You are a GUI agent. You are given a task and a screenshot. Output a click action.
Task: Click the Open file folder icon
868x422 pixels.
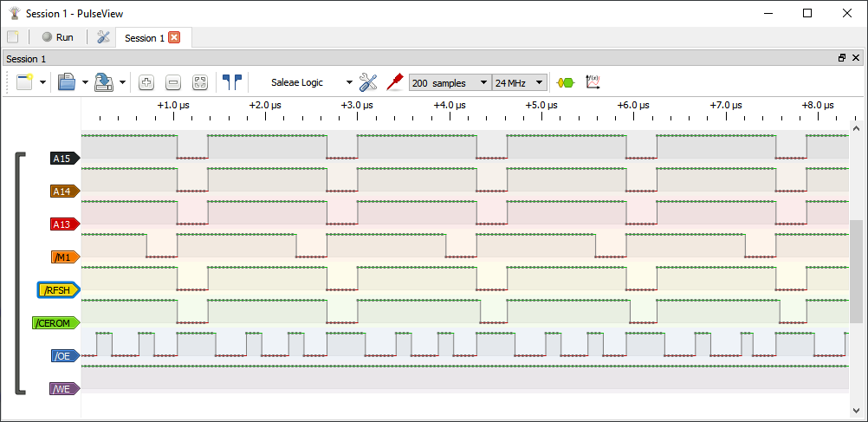pyautogui.click(x=66, y=82)
